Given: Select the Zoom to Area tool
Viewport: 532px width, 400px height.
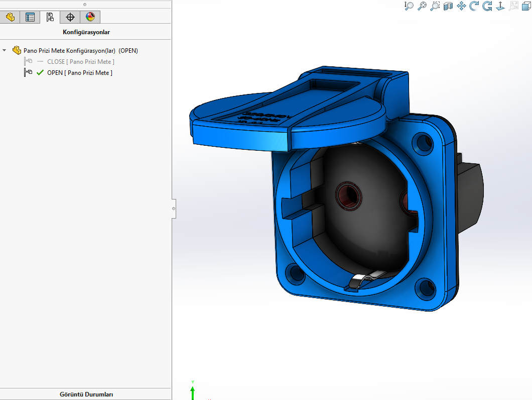Looking at the screenshot, I should click(435, 6).
